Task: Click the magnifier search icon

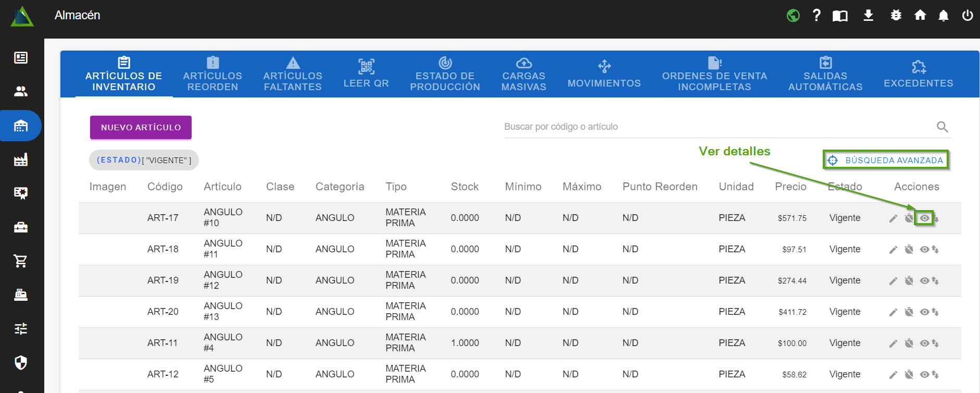Action: pos(942,127)
